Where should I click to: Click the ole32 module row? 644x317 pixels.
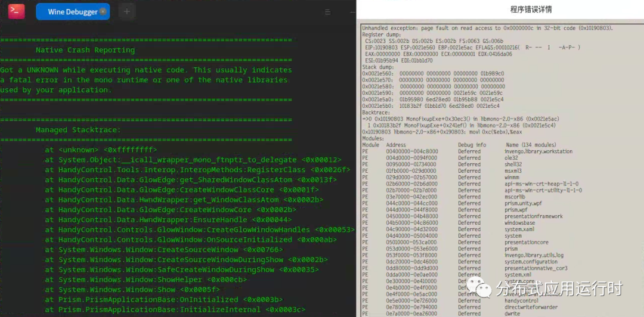[439, 158]
